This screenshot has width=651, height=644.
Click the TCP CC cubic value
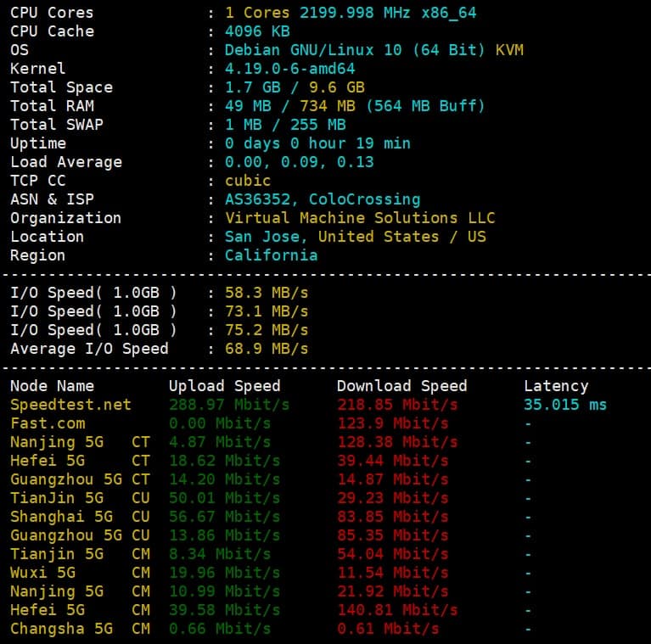click(248, 181)
